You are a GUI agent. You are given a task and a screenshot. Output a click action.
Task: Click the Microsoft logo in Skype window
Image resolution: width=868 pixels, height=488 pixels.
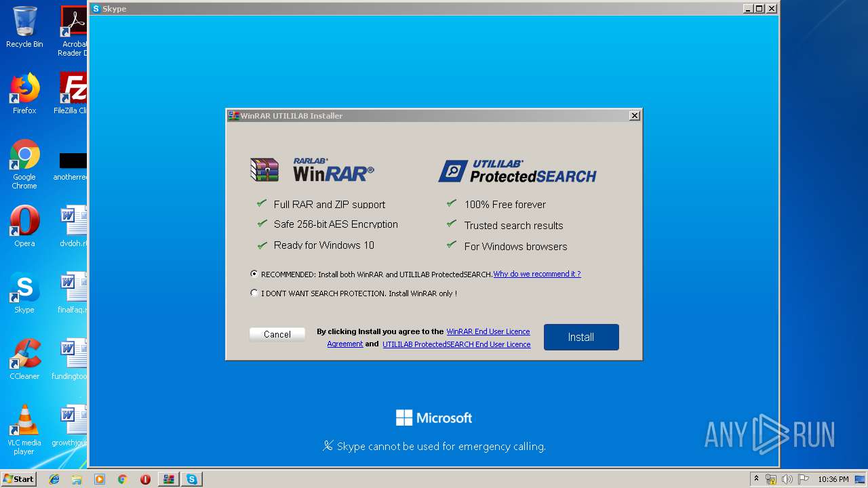(434, 418)
